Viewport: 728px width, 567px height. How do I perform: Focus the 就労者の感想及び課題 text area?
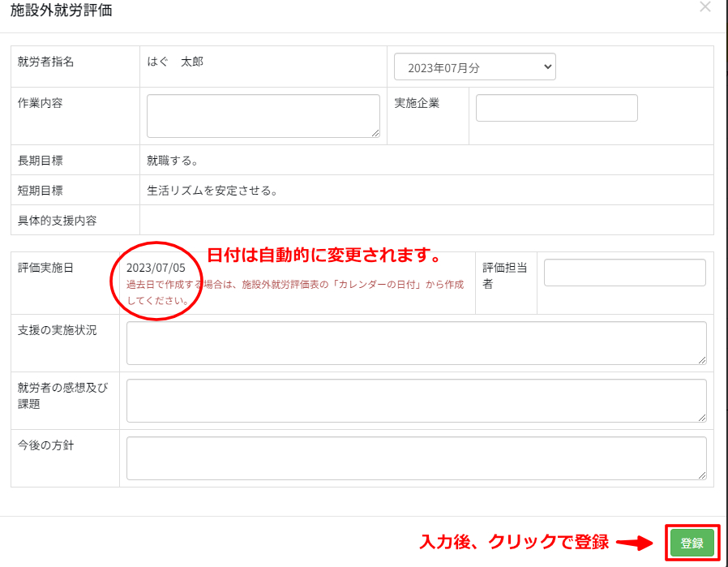pos(416,401)
